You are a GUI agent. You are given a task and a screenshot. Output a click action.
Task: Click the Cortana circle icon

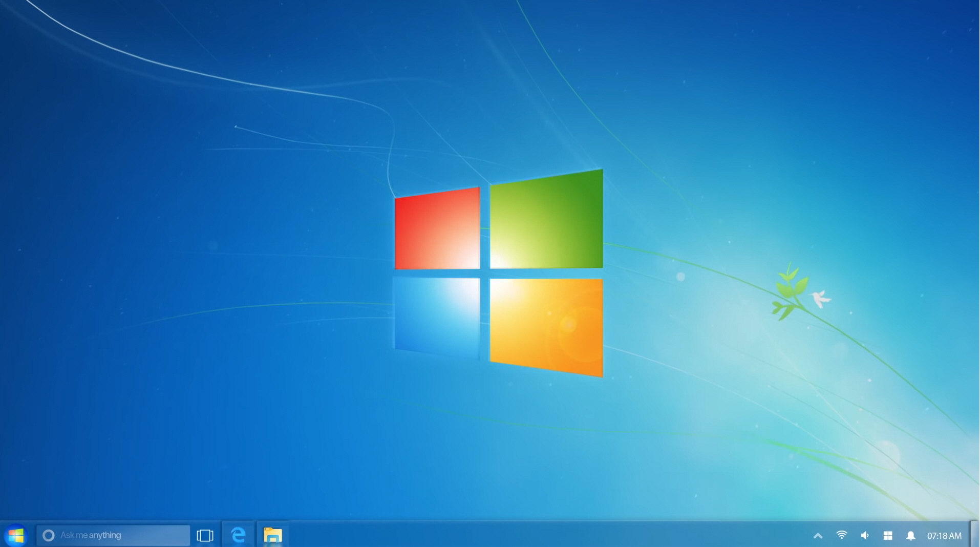(x=49, y=536)
